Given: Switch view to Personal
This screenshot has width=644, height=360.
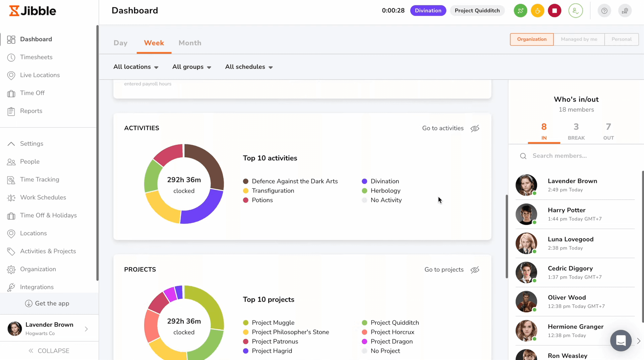Looking at the screenshot, I should coord(621,39).
